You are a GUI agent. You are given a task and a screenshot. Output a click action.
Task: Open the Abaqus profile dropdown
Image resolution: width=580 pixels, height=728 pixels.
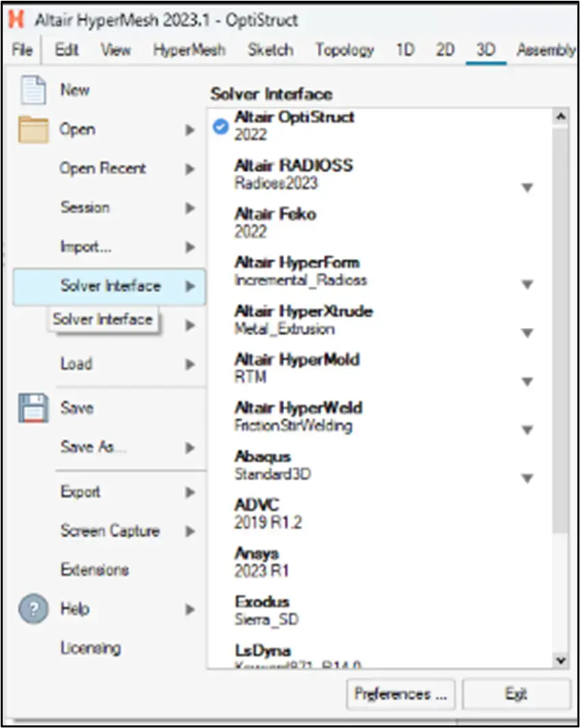pyautogui.click(x=527, y=478)
